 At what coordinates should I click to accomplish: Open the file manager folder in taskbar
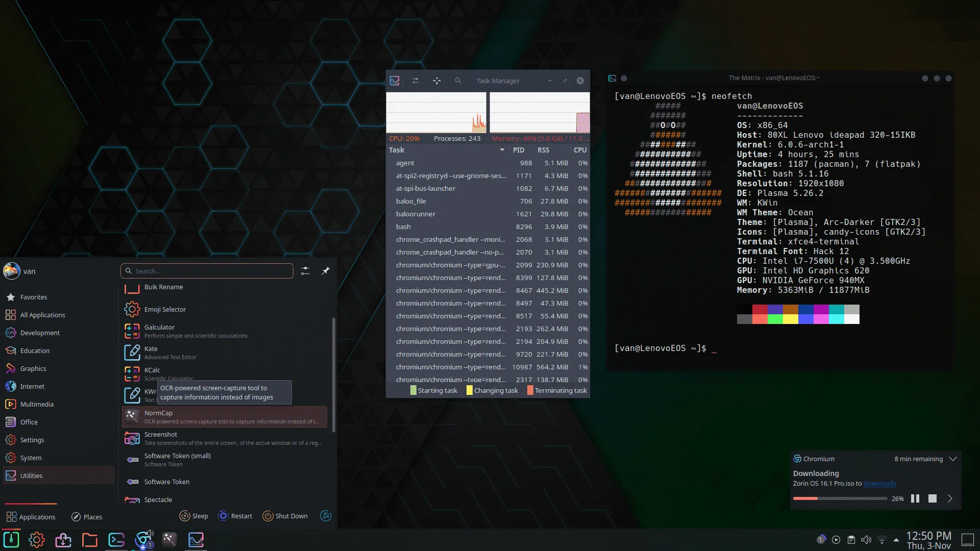(90, 540)
